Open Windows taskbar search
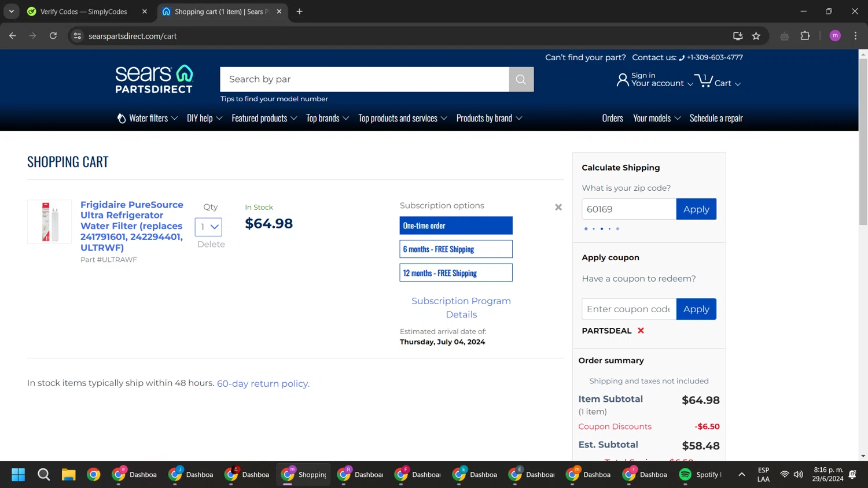This screenshot has width=868, height=488. click(43, 475)
